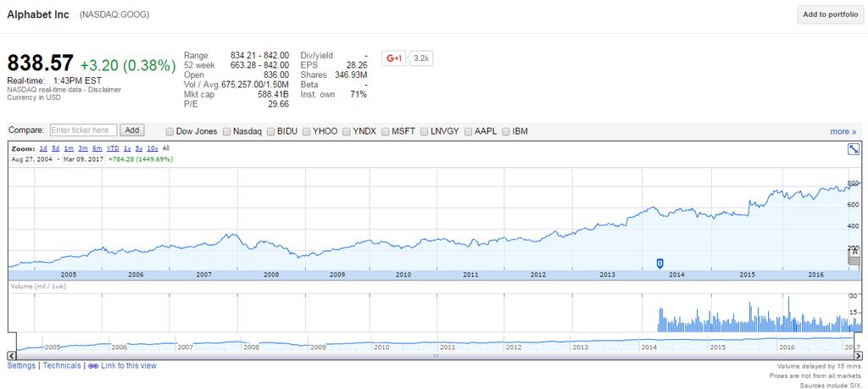Click the left scroll arrow under the chart
The width and height of the screenshot is (868, 389).
[x=11, y=356]
